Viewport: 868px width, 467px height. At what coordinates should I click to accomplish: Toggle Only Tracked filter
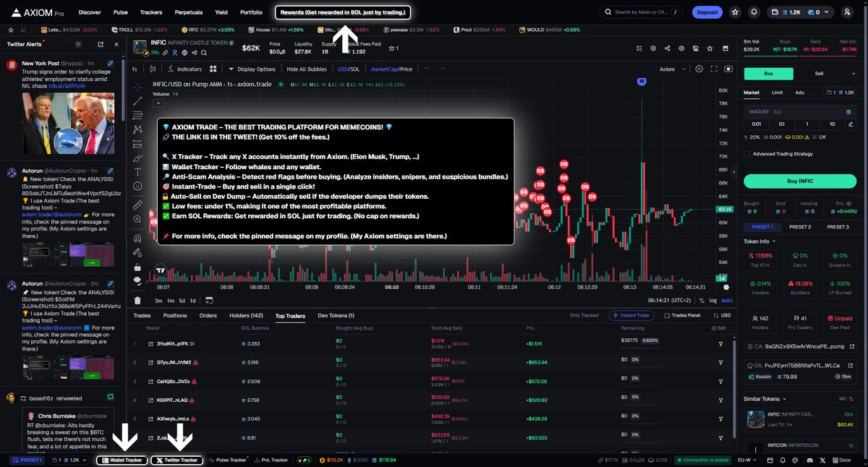(x=584, y=316)
